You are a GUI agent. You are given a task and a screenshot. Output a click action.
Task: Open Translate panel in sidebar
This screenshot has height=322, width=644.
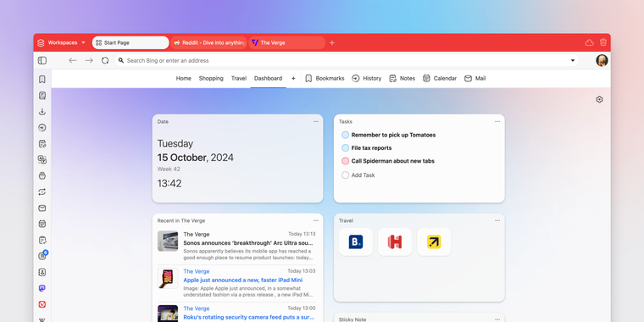[42, 159]
